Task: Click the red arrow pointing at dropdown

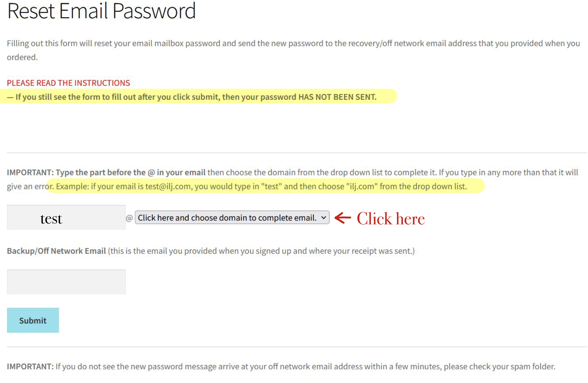Action: tap(343, 218)
